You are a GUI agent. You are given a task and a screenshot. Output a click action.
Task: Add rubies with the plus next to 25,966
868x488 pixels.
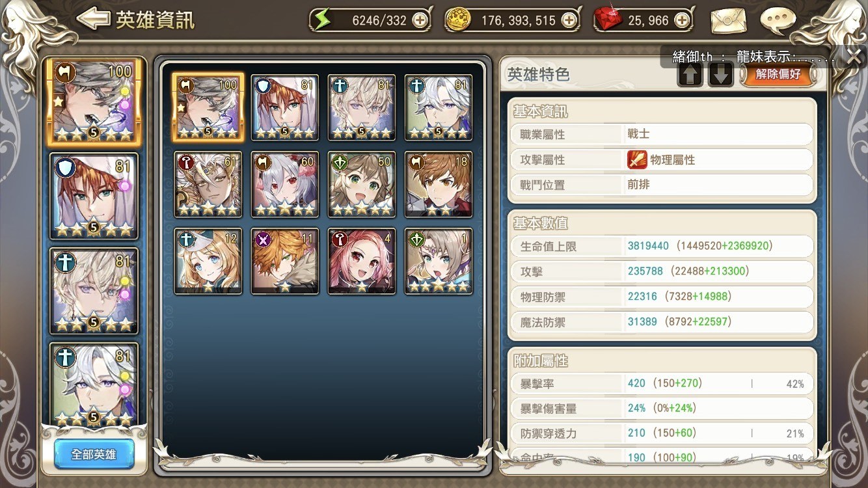(x=682, y=20)
